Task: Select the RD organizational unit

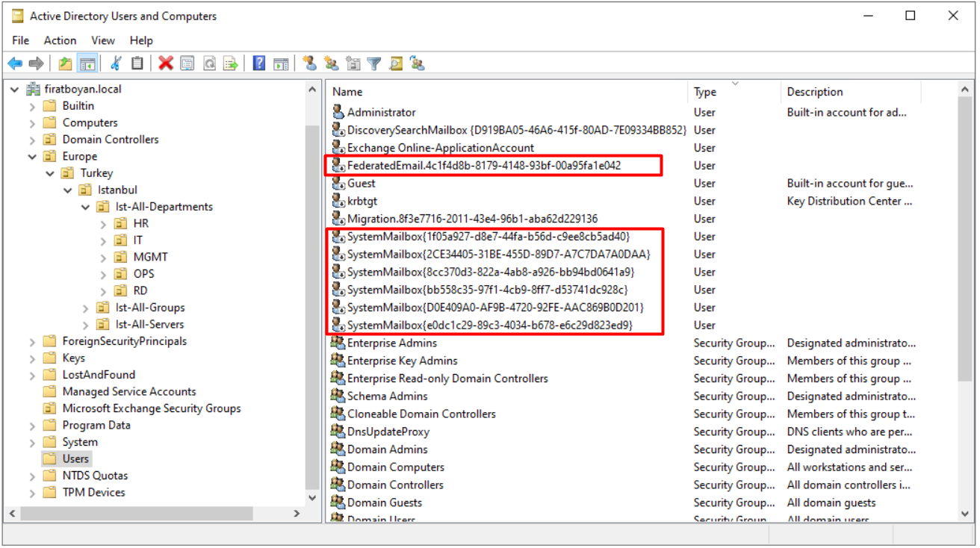Action: tap(140, 290)
